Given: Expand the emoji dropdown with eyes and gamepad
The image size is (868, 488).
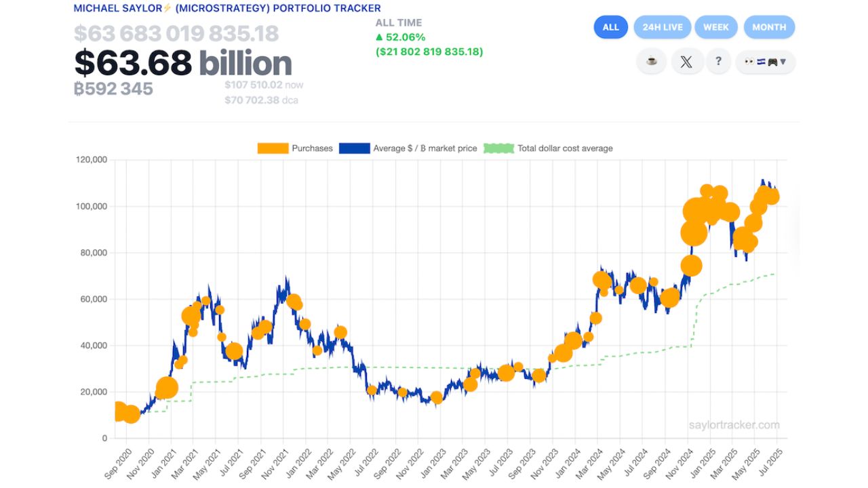Looking at the screenshot, I should (765, 62).
